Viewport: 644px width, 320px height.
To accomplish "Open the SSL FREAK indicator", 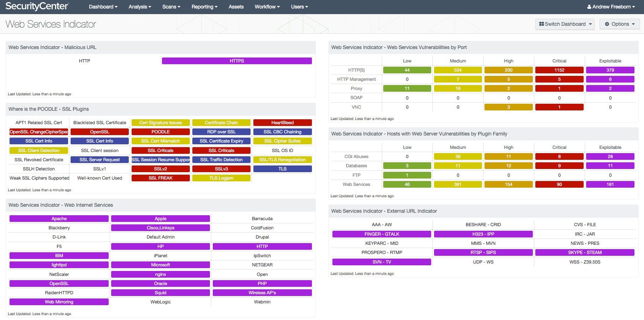I will 161,178.
